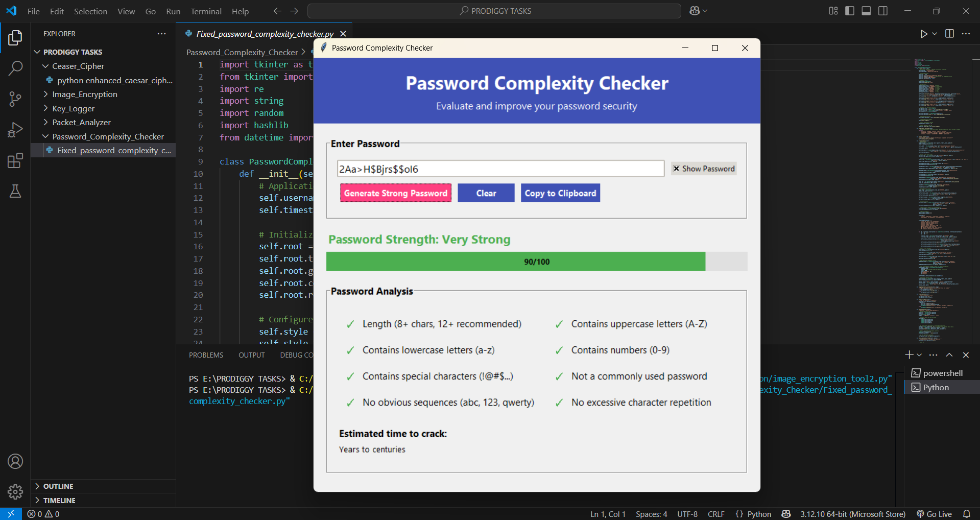This screenshot has height=520, width=980.
Task: Open the Accounts menu icon
Action: click(15, 461)
